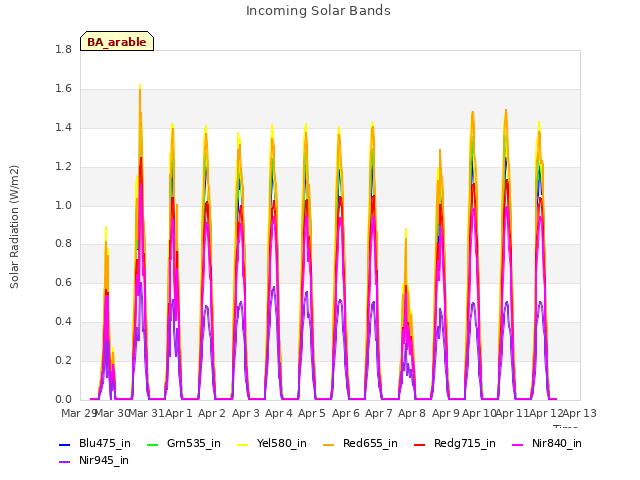640x480 pixels.
Task: Toggle the Blu475_in legend entry
Action: pos(95,443)
